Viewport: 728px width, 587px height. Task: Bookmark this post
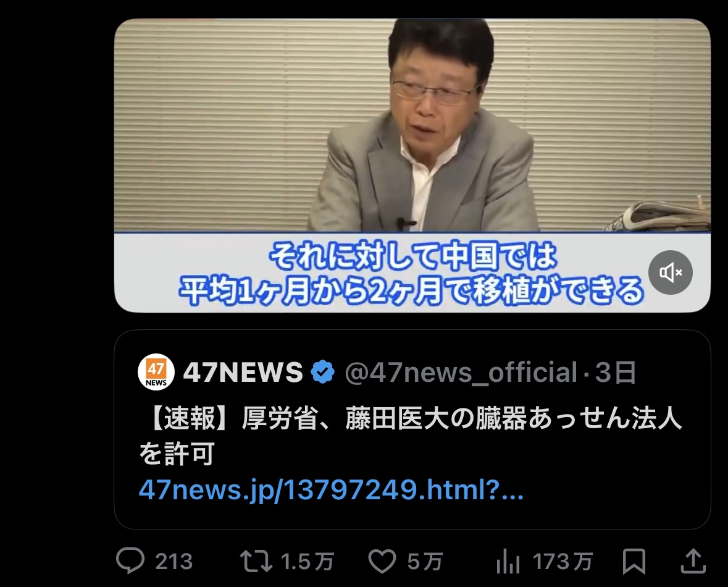634,561
